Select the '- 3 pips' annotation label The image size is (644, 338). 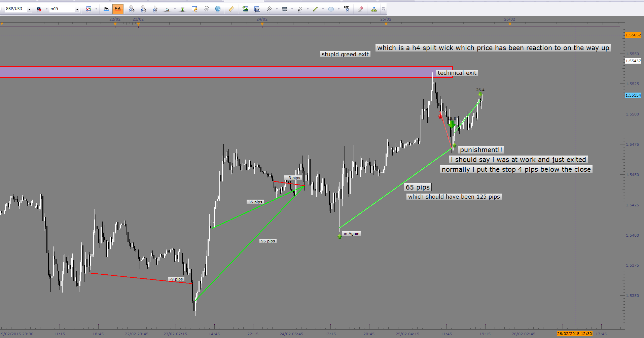(x=293, y=178)
